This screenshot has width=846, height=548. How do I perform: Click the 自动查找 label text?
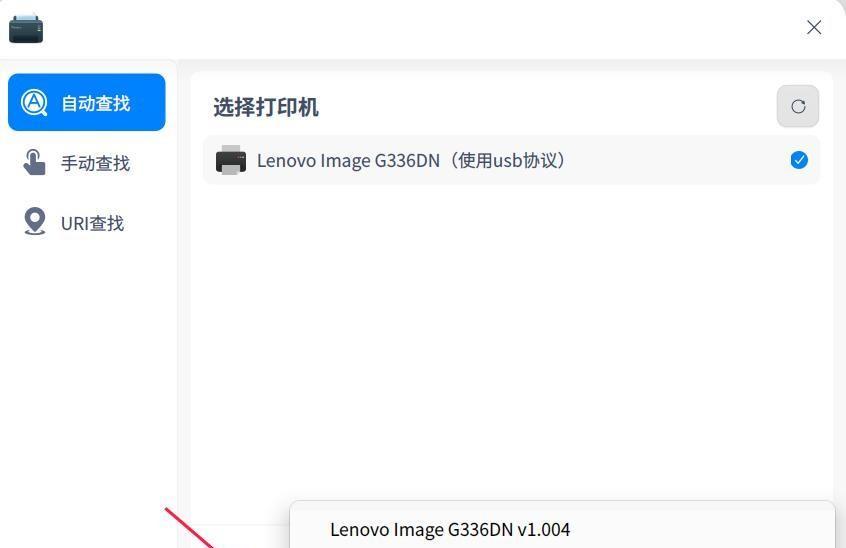point(95,103)
